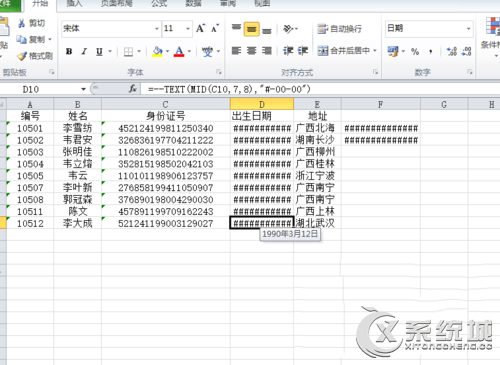This screenshot has width=500, height=365.
Task: Click the Insert Function fx icon
Action: point(133,89)
